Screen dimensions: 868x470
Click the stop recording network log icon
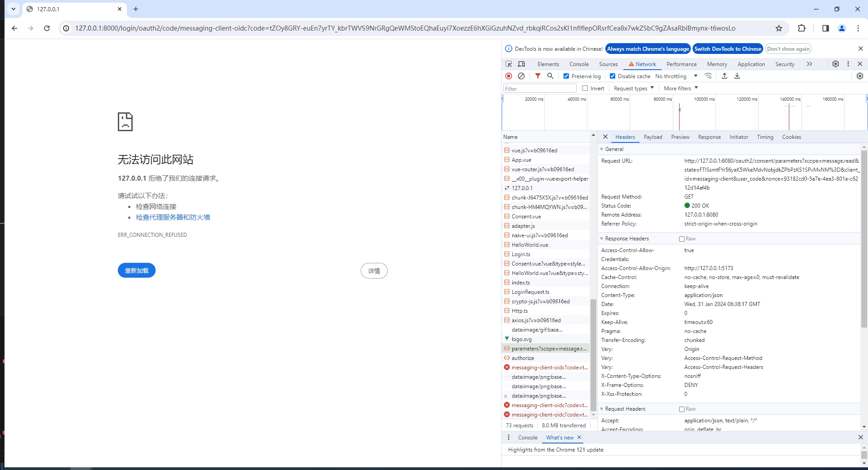pos(509,76)
